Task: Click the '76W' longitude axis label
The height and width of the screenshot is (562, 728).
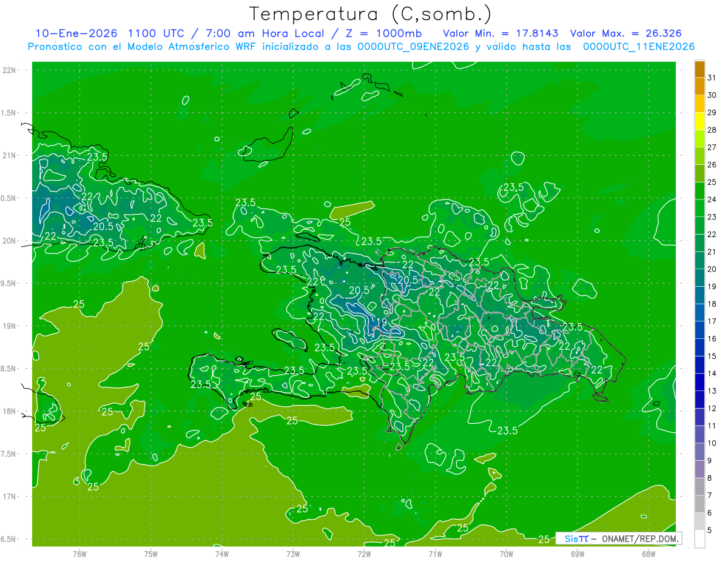Action: (x=79, y=554)
